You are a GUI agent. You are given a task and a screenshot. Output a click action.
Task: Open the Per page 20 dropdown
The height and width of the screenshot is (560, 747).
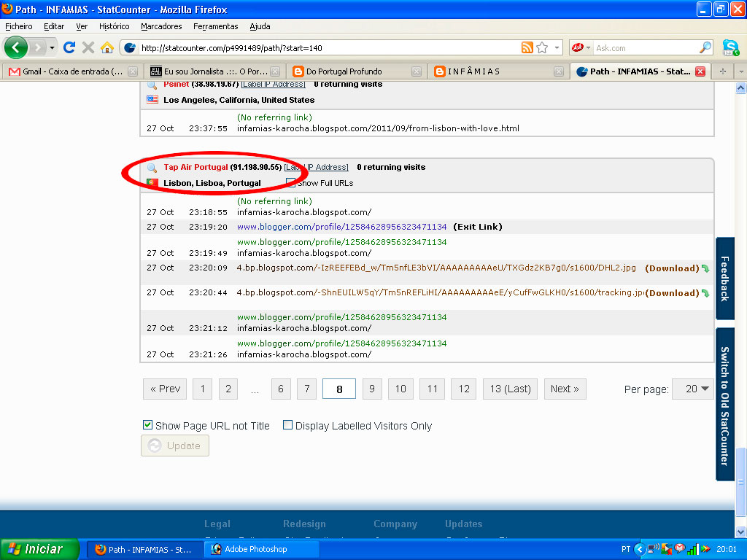[x=693, y=389]
